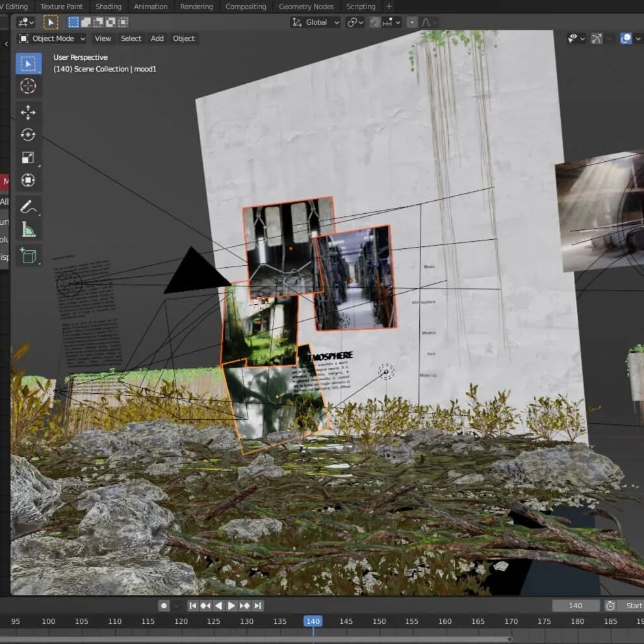Screen dimensions: 644x644
Task: Select the Measure tool
Action: point(28,229)
